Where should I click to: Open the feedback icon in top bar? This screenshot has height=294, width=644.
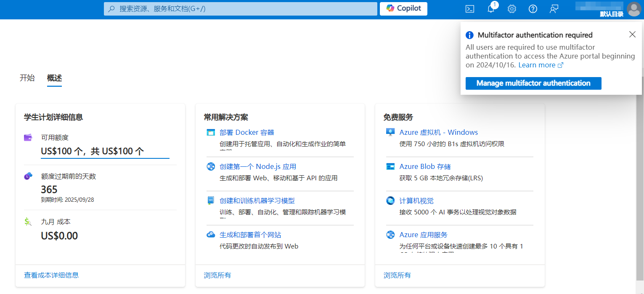tap(554, 9)
